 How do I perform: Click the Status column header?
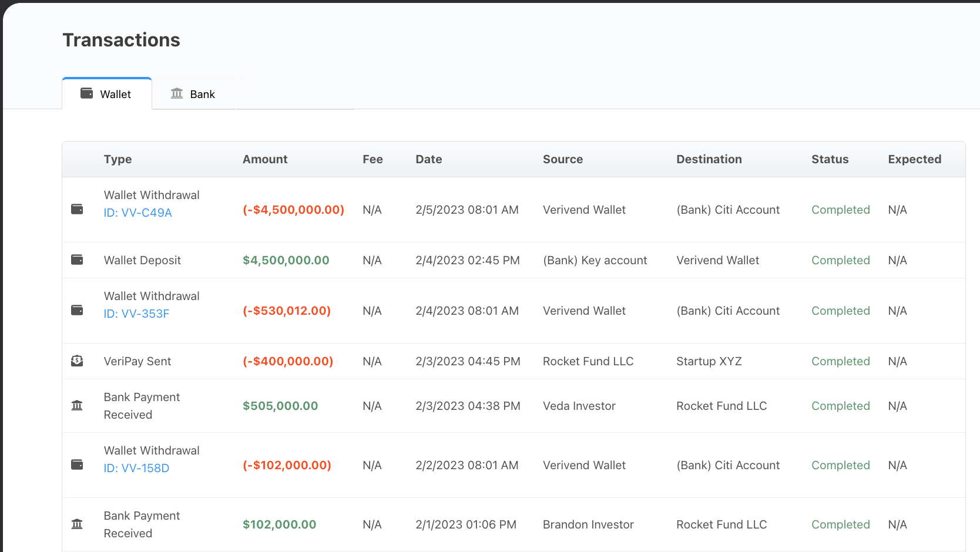(830, 159)
